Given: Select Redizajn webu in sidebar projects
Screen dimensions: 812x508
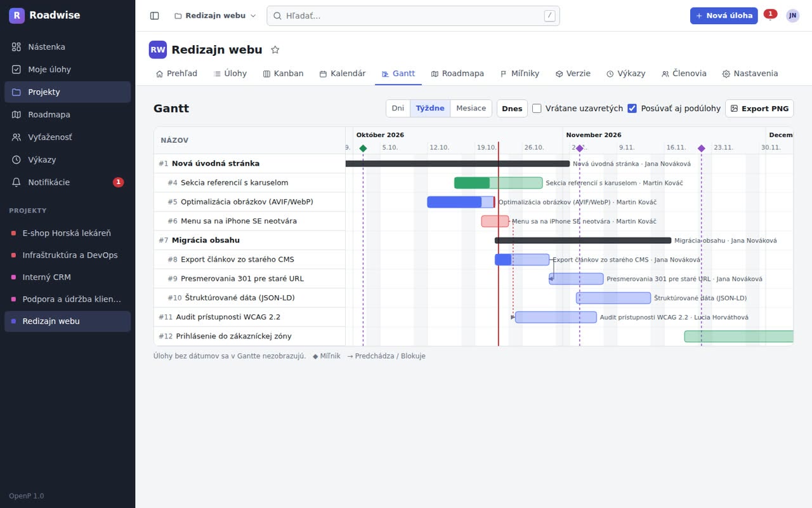Looking at the screenshot, I should pyautogui.click(x=68, y=321).
